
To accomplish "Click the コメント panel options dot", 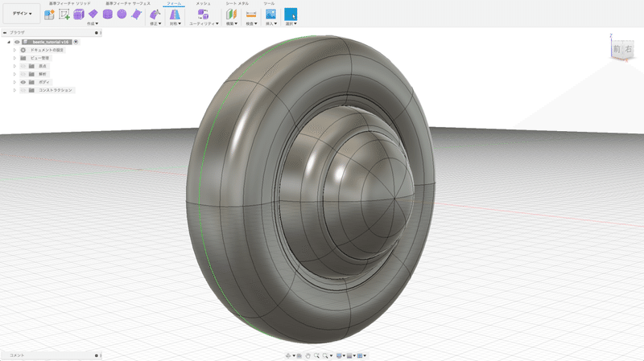I will (x=97, y=355).
